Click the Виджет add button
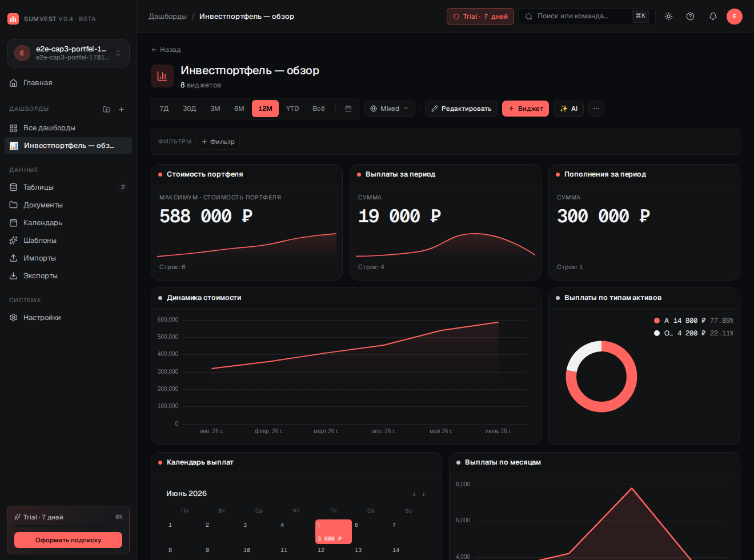Viewport: 754px width, 560px height. click(x=526, y=109)
